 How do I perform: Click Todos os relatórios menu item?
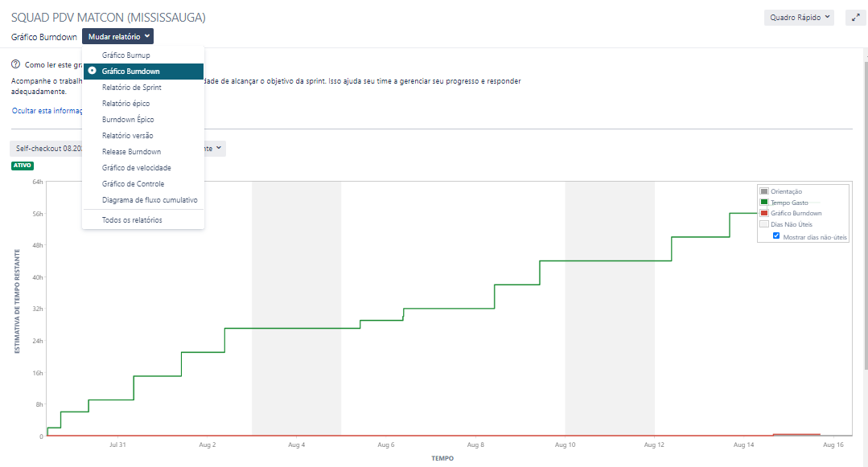(132, 219)
